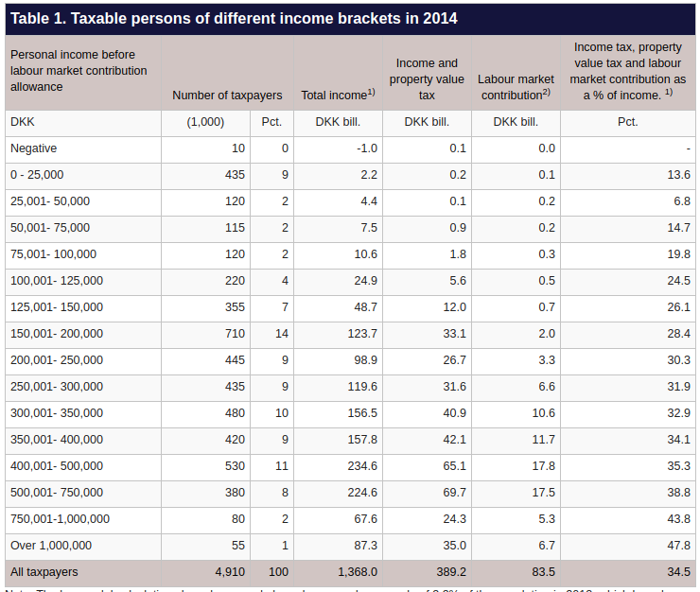Open footnote 2 superscript beside 'Labour market contribution'
Screen dimensions: 700x592
[x=546, y=91]
